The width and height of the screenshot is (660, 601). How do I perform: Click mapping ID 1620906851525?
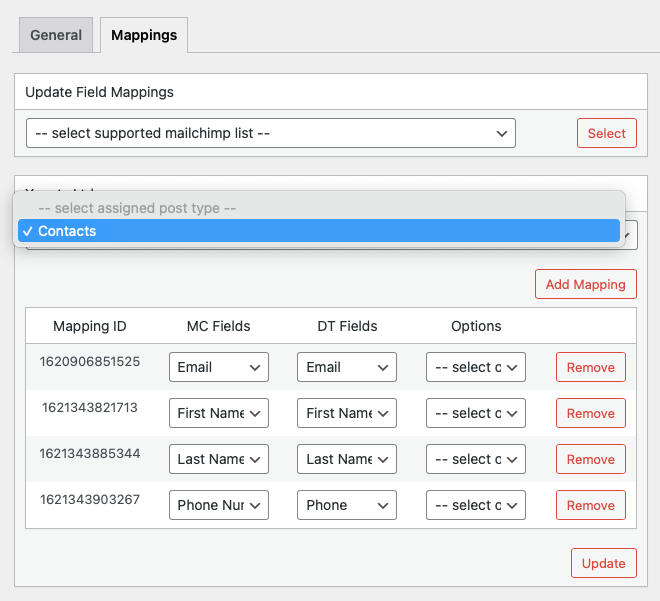click(x=90, y=362)
